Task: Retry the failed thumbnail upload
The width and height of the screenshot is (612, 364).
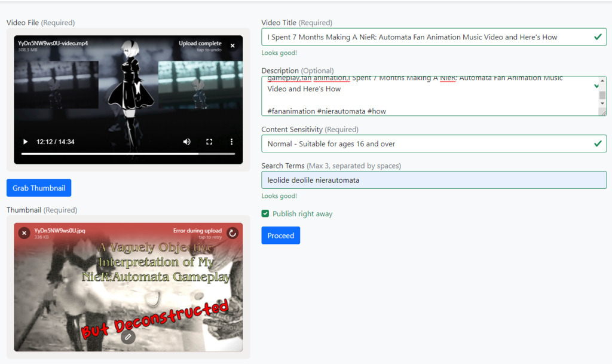Action: pos(232,233)
